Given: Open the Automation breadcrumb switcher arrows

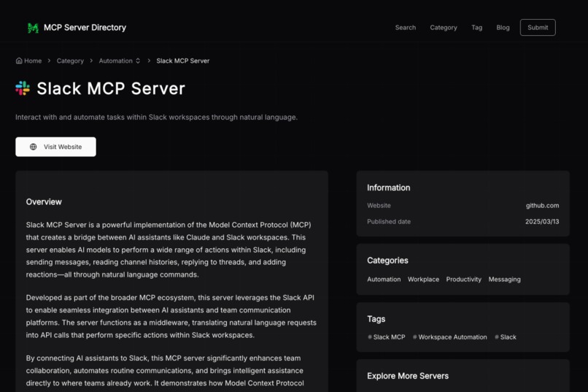Looking at the screenshot, I should click(138, 61).
